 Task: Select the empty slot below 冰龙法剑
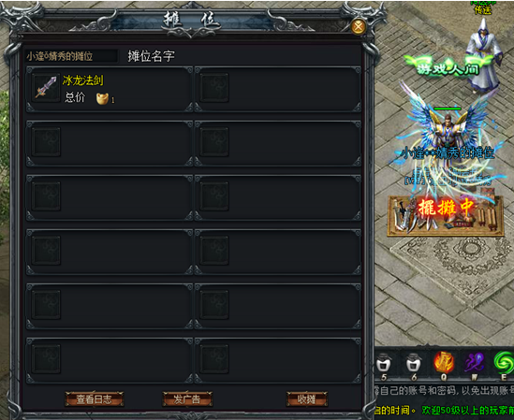[110, 143]
